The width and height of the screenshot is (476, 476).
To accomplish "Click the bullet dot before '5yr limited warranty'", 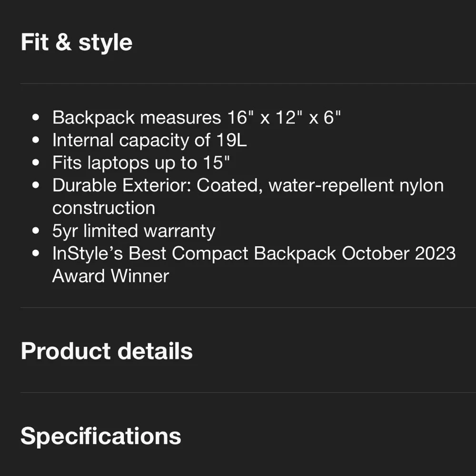I will pos(36,231).
